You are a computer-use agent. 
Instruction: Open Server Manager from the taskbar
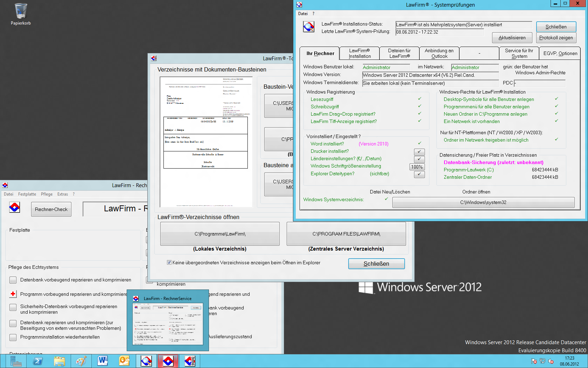[x=16, y=361]
